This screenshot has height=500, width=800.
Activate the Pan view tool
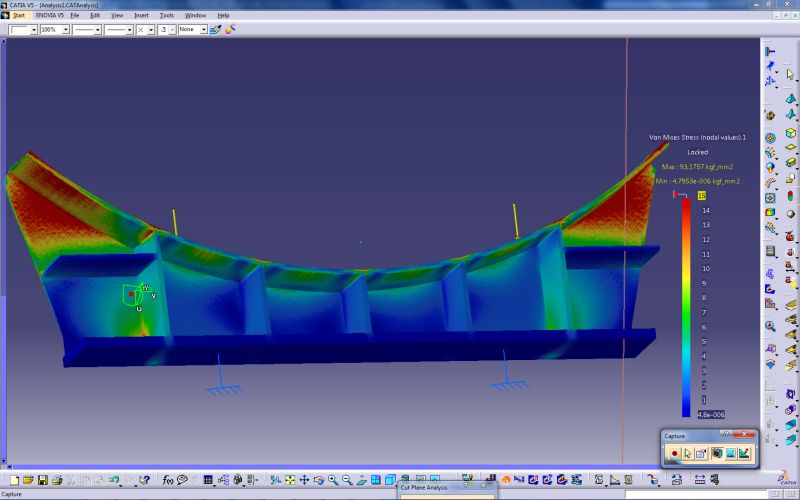tap(303, 480)
